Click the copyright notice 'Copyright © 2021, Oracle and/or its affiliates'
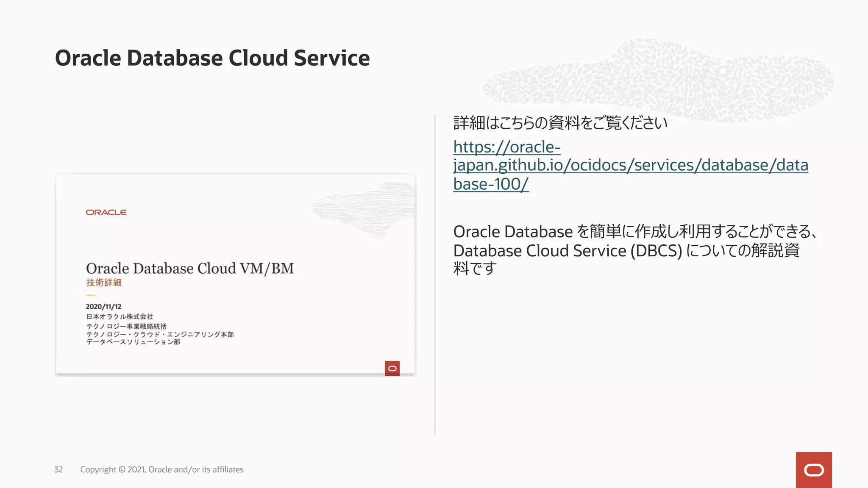Screen dimensions: 868x488 point(162,469)
